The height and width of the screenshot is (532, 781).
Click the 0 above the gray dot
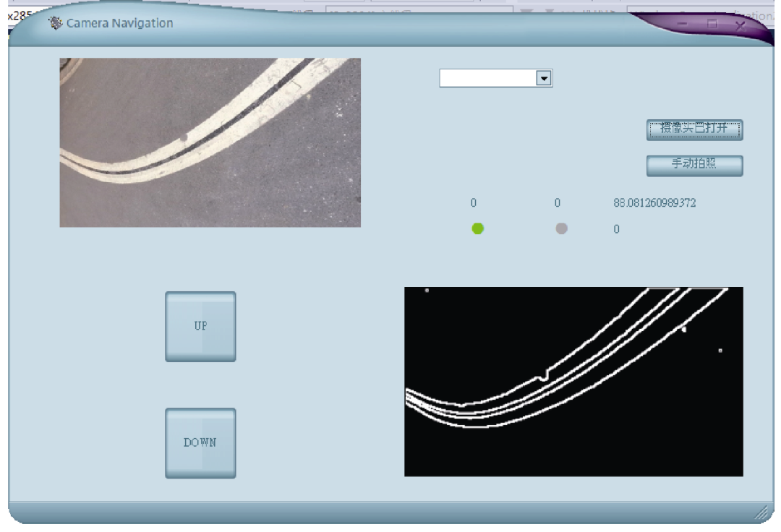point(558,202)
